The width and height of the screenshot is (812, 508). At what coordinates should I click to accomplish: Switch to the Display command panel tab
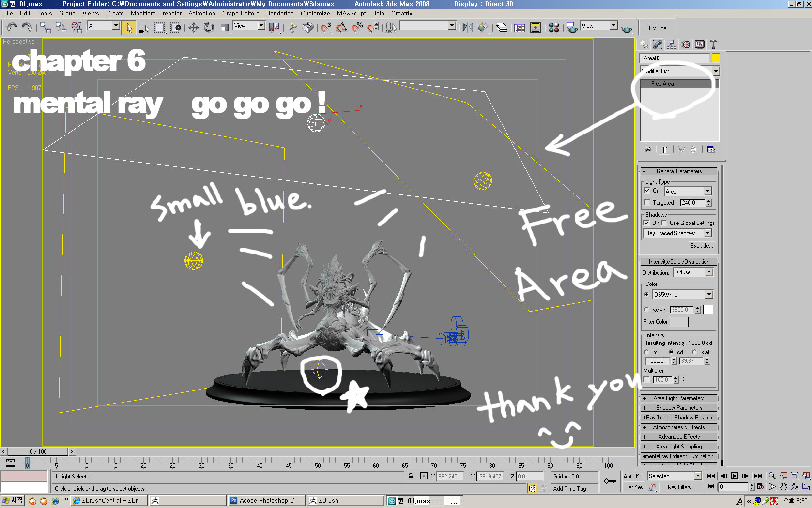(x=700, y=45)
